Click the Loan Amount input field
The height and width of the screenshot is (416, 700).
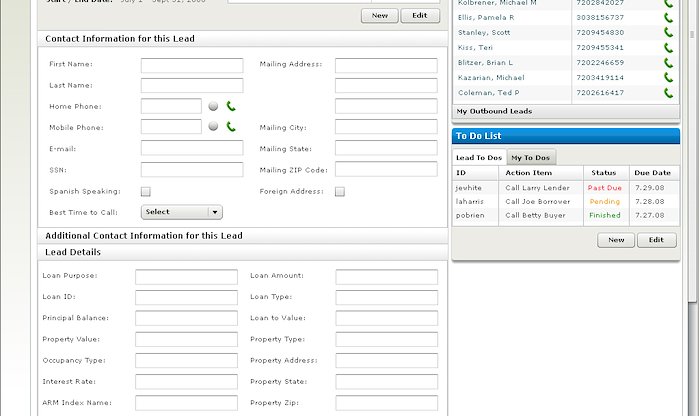point(387,277)
